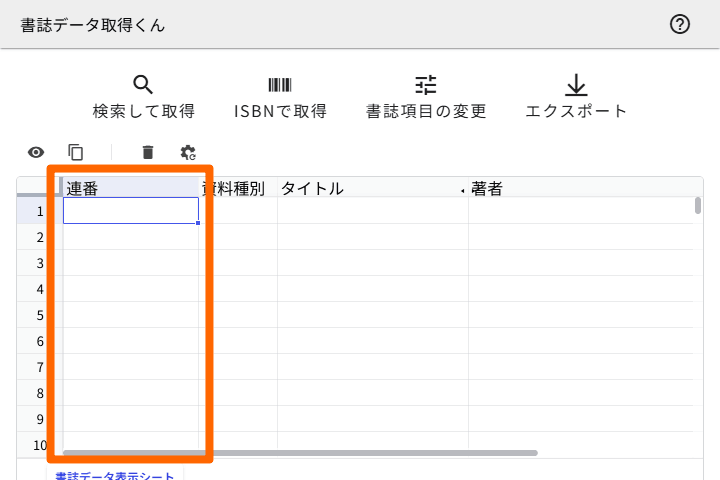Open 書誌項目の変更 sliders icon
This screenshot has height=480, width=720.
pos(426,85)
